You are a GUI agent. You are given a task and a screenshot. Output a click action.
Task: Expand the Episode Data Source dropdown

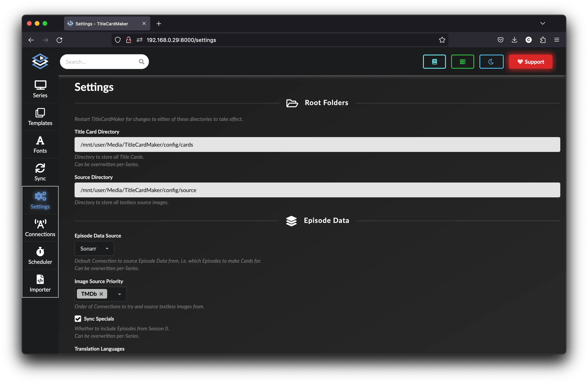94,248
